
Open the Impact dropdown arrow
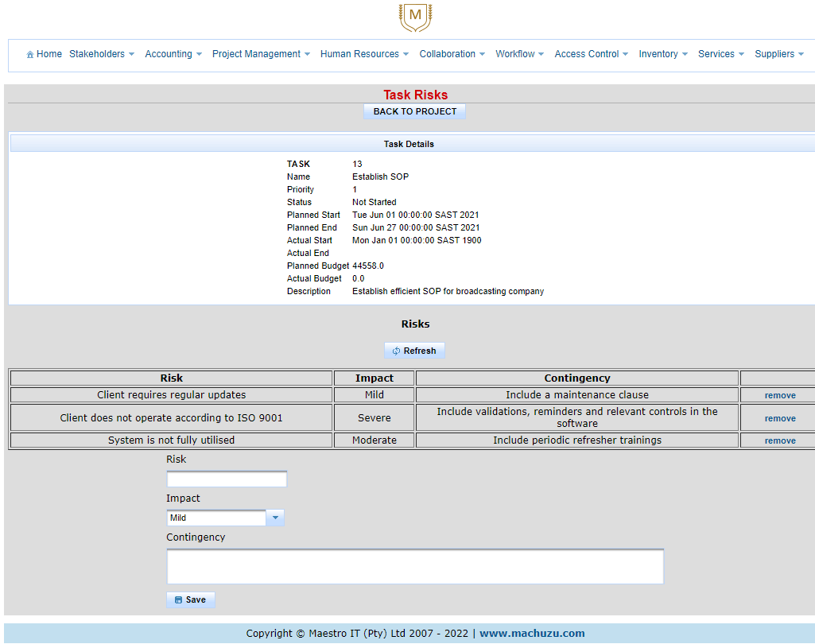click(x=274, y=518)
